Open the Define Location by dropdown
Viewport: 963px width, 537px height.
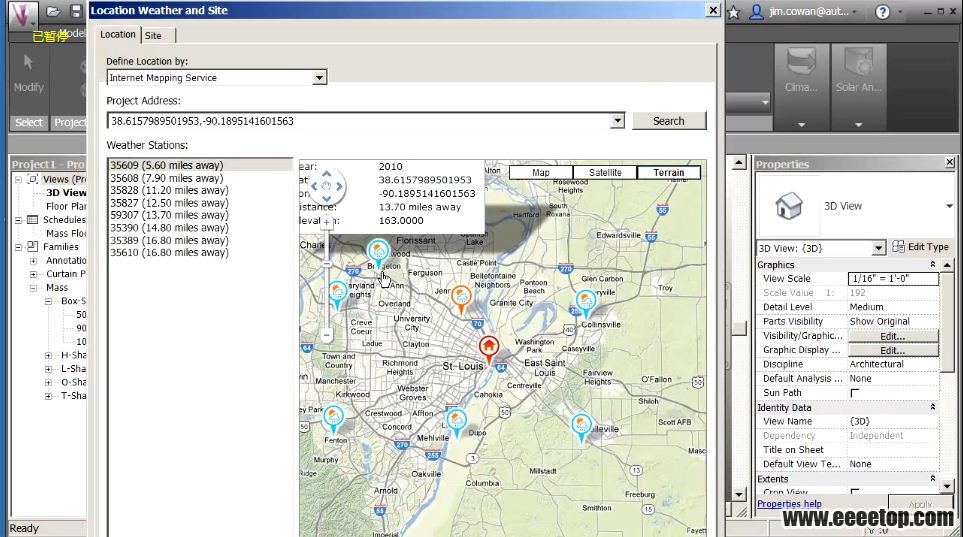(319, 77)
